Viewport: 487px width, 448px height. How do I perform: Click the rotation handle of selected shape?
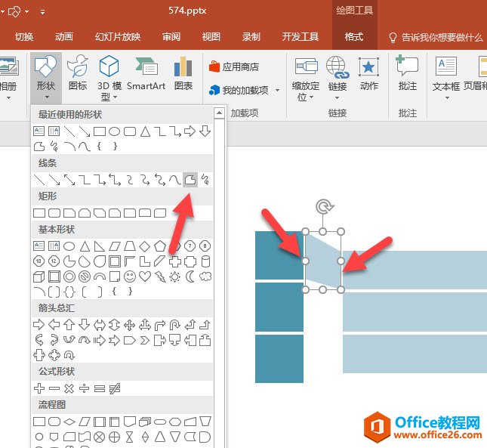tap(324, 206)
